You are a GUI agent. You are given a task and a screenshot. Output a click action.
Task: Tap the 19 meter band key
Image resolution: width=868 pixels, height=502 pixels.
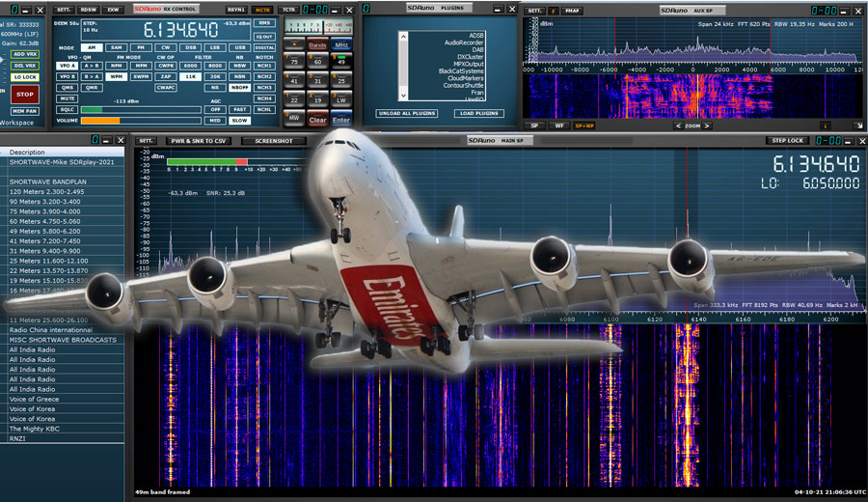[x=317, y=99]
